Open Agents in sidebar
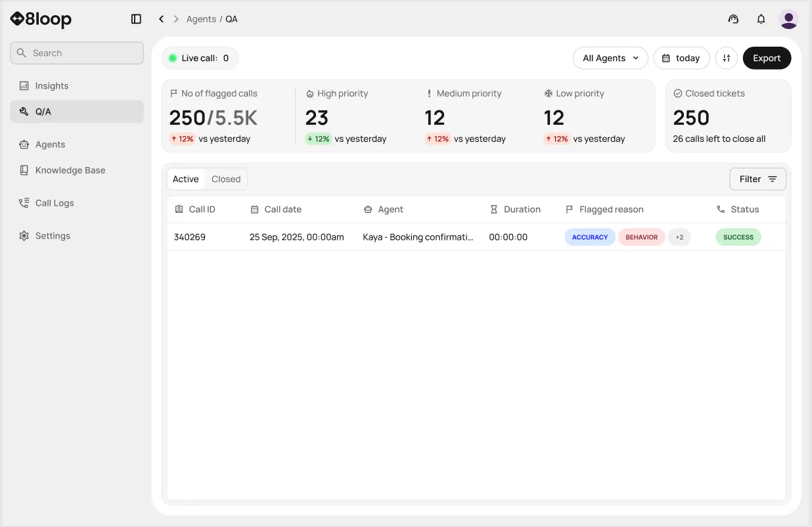 click(x=77, y=145)
